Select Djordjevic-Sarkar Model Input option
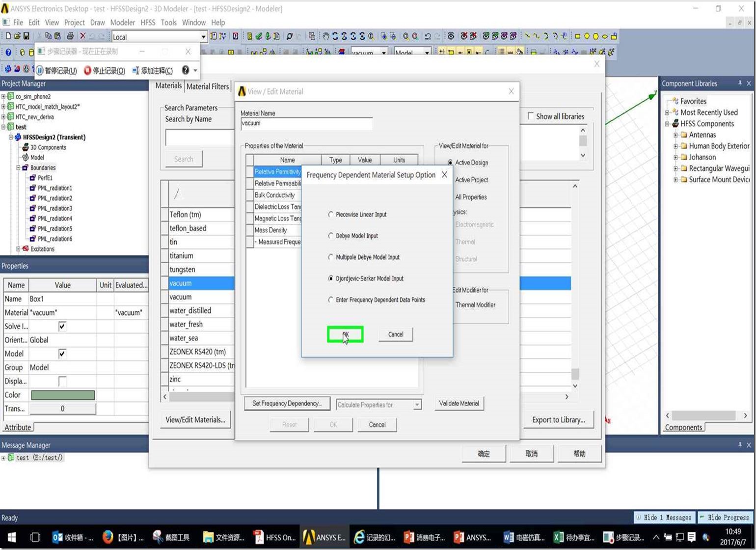Image resolution: width=756 pixels, height=550 pixels. (331, 278)
